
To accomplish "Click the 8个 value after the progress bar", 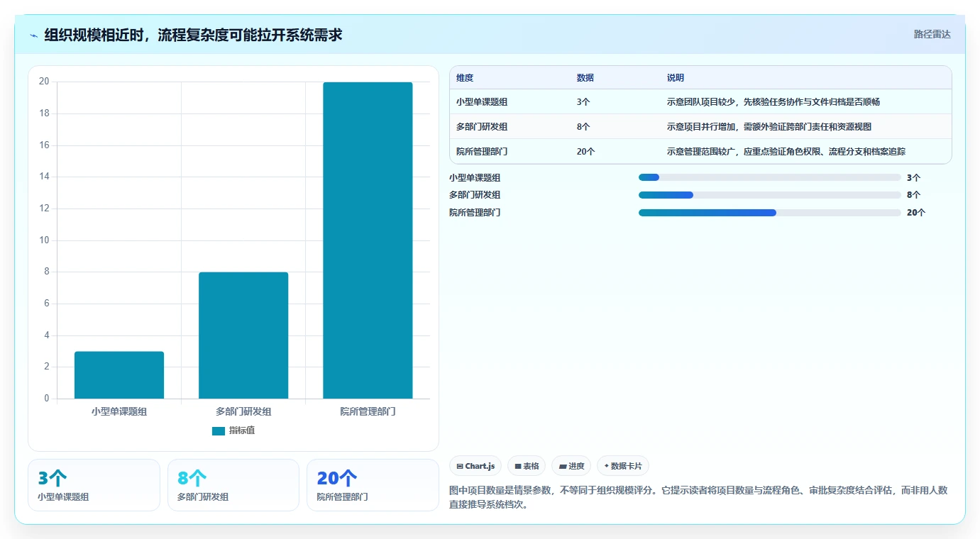I will point(913,195).
